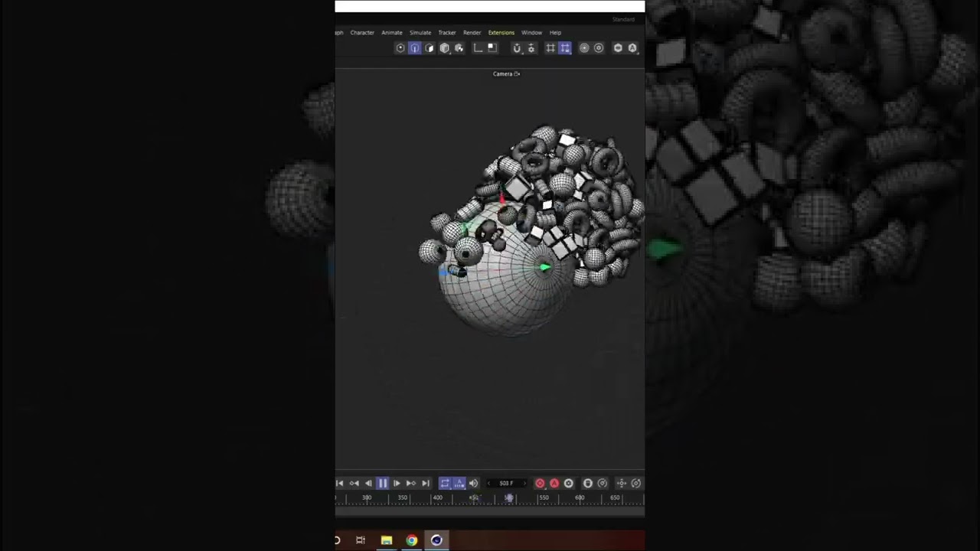Screen dimensions: 980x551
Task: Click the hexagon minus icon in toolbar
Action: click(x=618, y=48)
